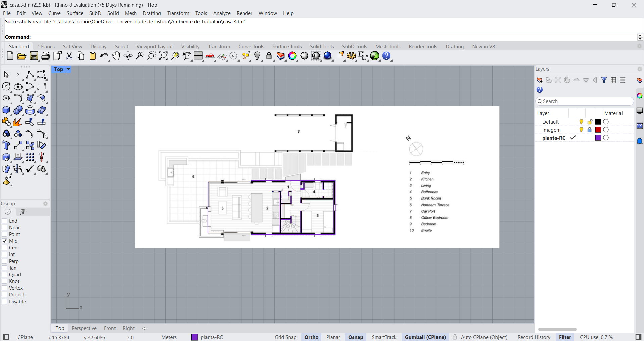The height and width of the screenshot is (341, 644).
Task: Click the Pan hand icon in toolbar
Action: pyautogui.click(x=116, y=56)
